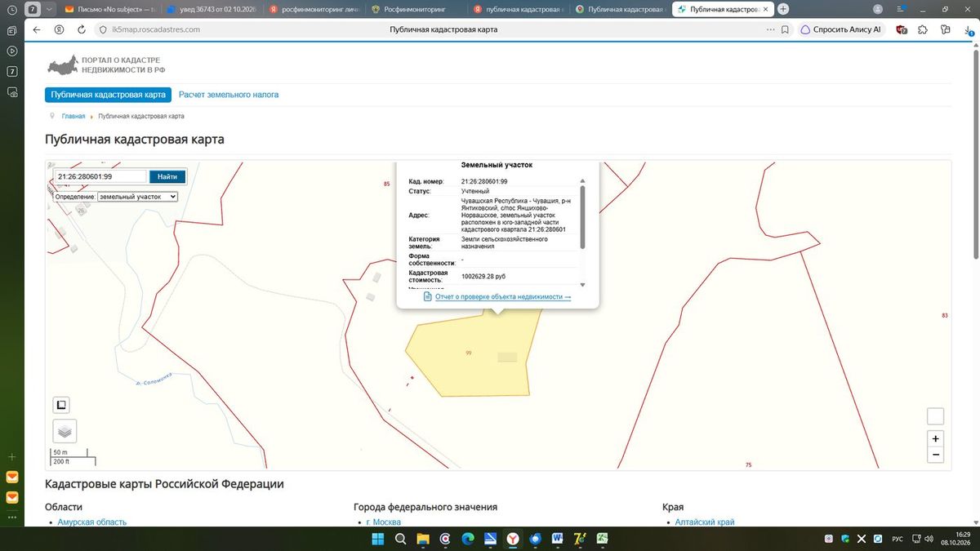Go back with the browser back arrow
The height and width of the screenshot is (551, 980).
click(37, 29)
